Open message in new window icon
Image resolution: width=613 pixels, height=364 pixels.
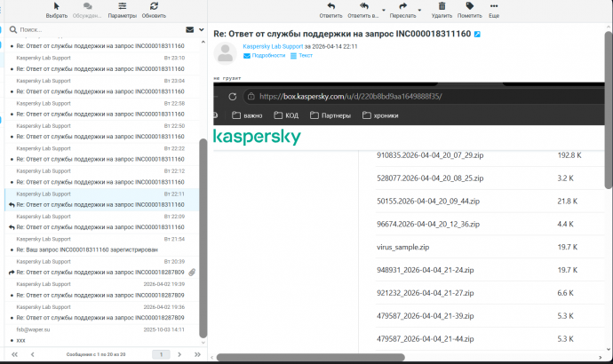tap(477, 34)
